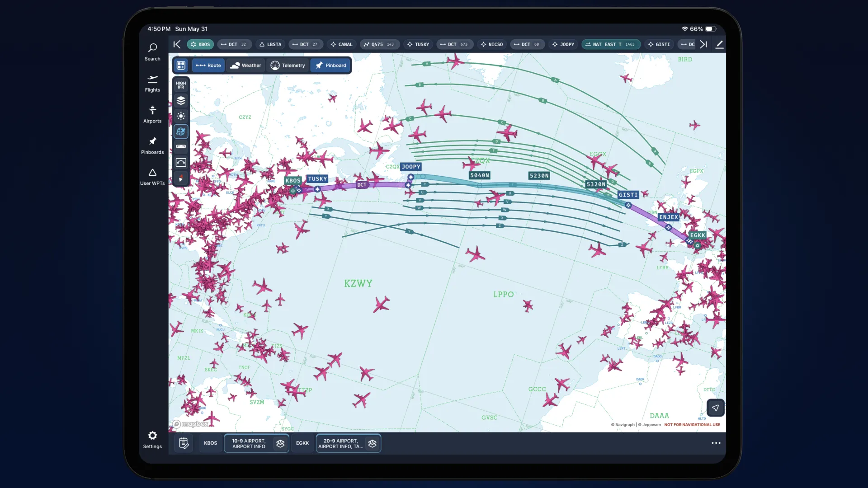Toggle the Pinboard panel
868x488 pixels.
point(330,66)
